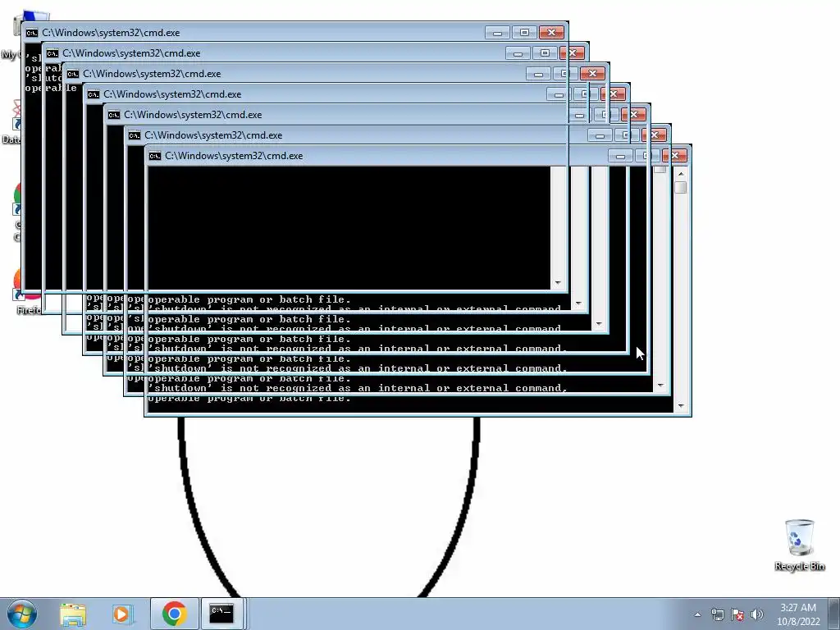Minimize the frontmost cmd.exe window
The image size is (840, 630).
point(620,156)
